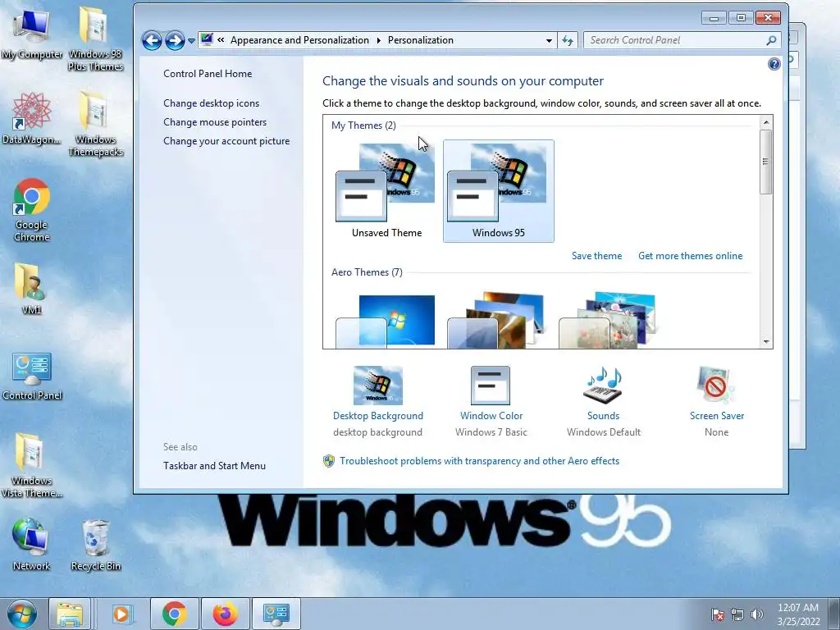840x630 pixels.
Task: Open Change mouse pointers
Action: [215, 121]
